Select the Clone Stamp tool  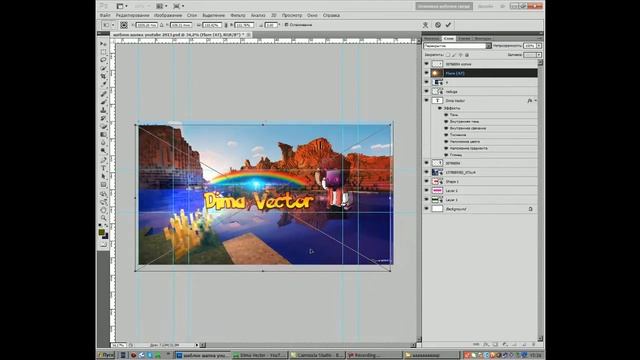tap(103, 111)
